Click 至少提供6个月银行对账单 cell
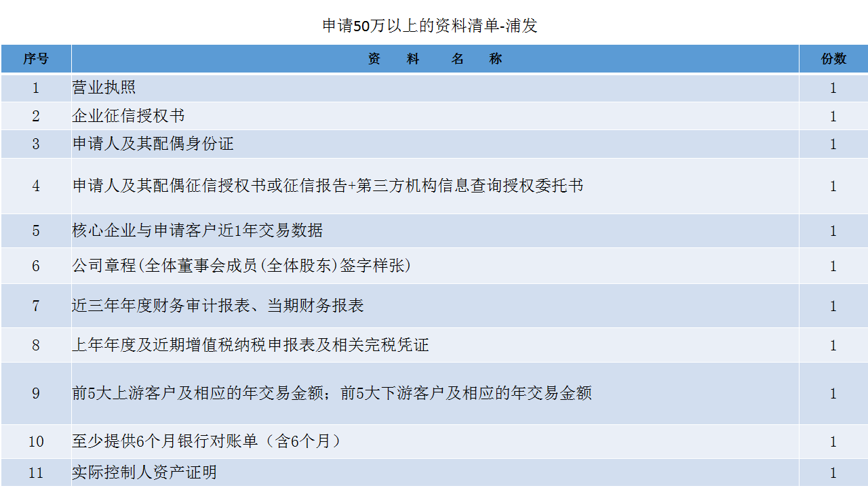Viewport: 868px width, 488px height. pos(435,442)
